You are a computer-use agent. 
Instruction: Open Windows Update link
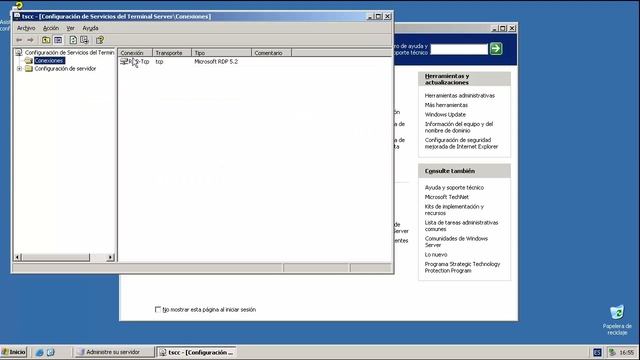(445, 115)
